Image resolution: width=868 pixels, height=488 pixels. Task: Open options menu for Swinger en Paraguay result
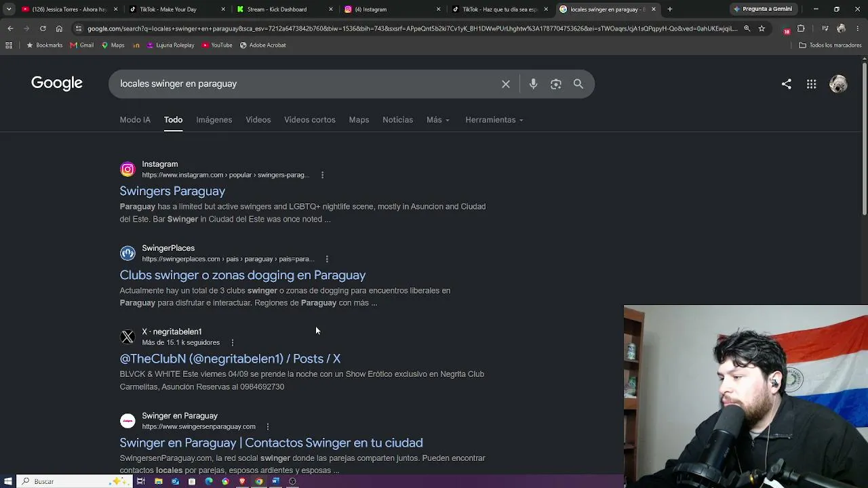[x=268, y=426]
